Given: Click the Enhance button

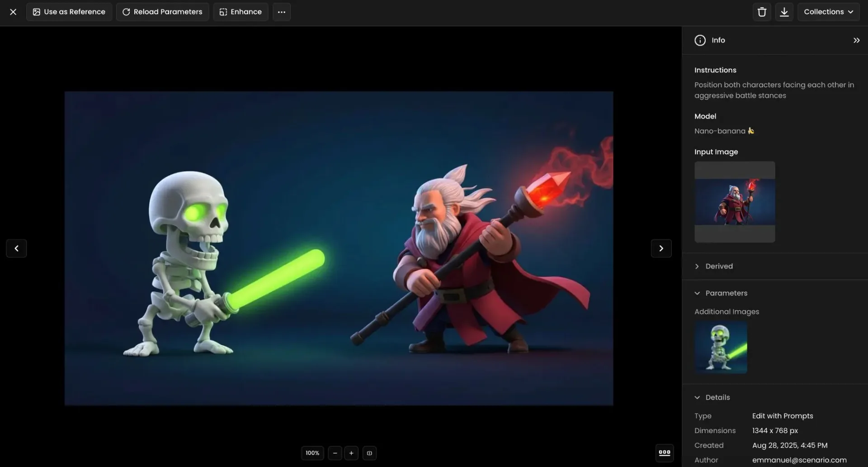Looking at the screenshot, I should [240, 12].
